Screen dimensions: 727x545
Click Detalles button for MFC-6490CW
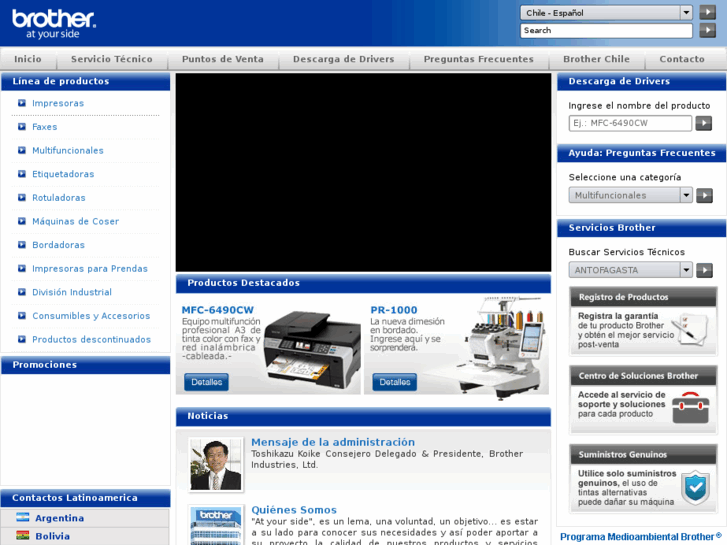click(206, 382)
